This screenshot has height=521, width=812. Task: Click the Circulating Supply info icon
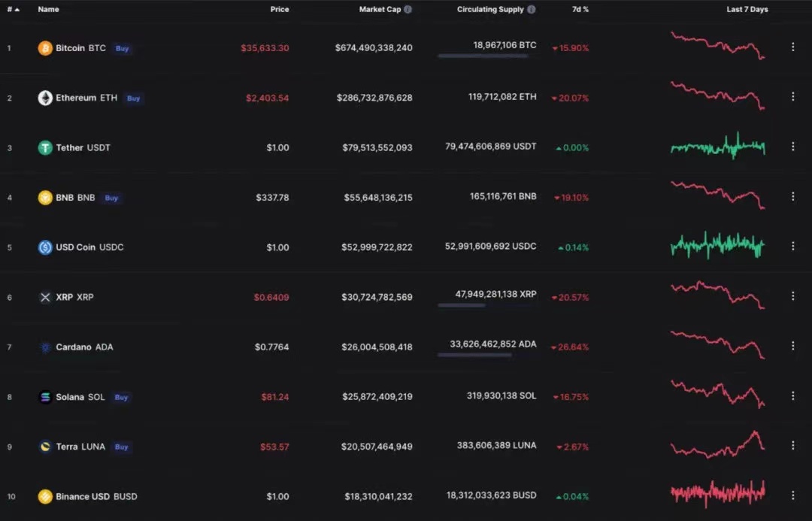(532, 9)
